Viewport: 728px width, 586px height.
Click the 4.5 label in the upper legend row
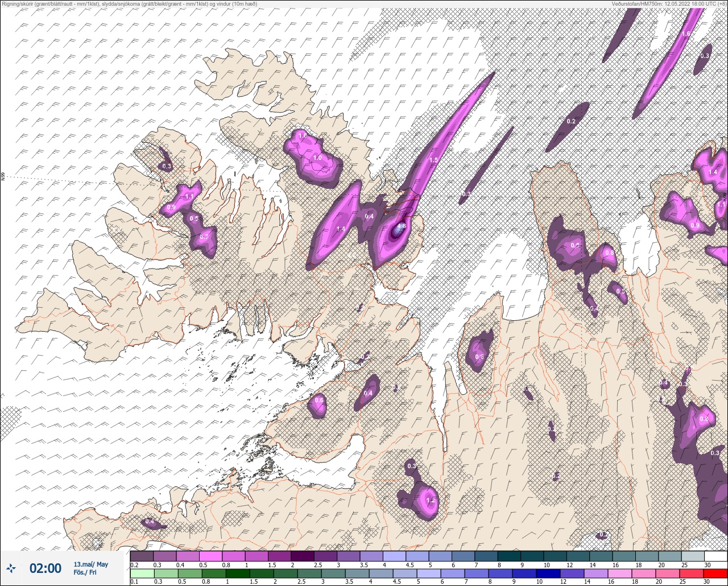(411, 565)
